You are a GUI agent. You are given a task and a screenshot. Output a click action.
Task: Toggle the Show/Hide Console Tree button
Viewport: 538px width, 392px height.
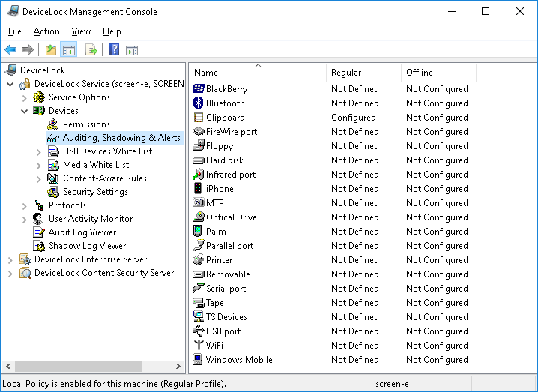[68, 50]
